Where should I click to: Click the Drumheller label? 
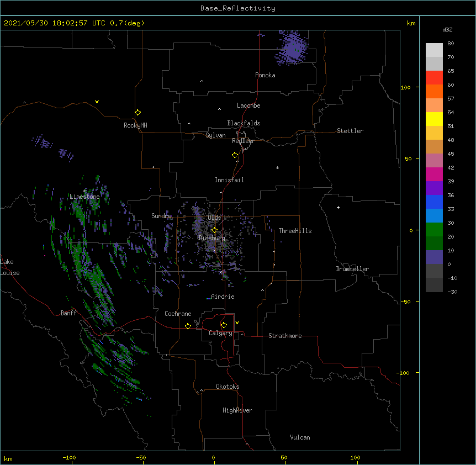tap(352, 269)
